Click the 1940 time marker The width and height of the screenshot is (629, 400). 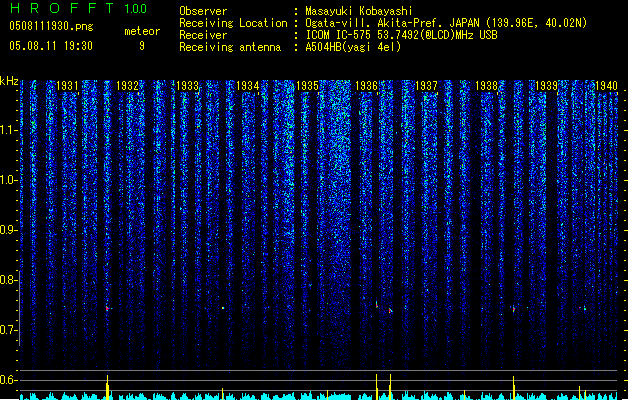coord(606,86)
